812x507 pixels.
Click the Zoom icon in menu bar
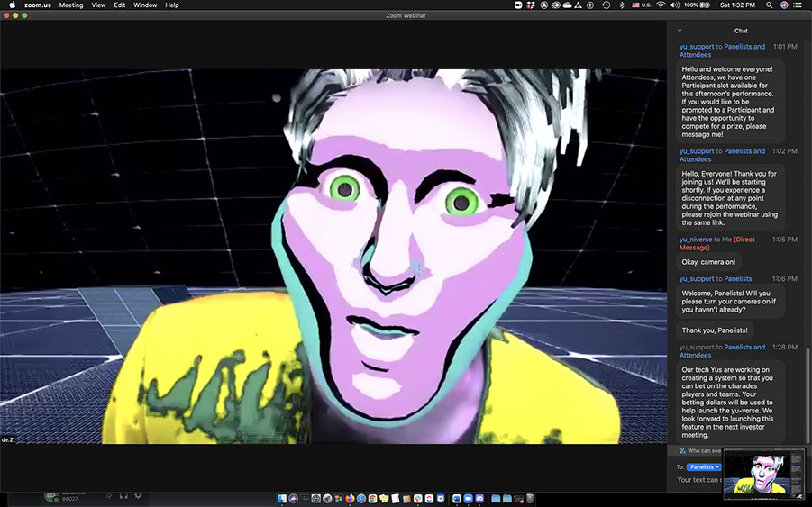pos(518,5)
